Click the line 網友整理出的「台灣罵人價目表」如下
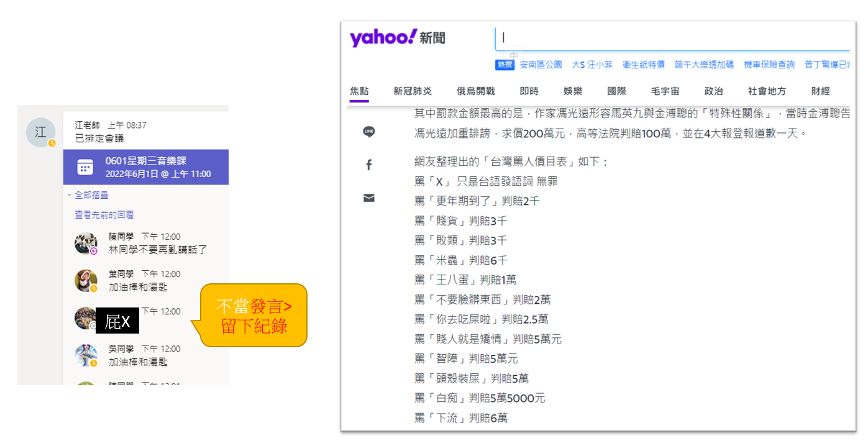The image size is (868, 446). 511,162
